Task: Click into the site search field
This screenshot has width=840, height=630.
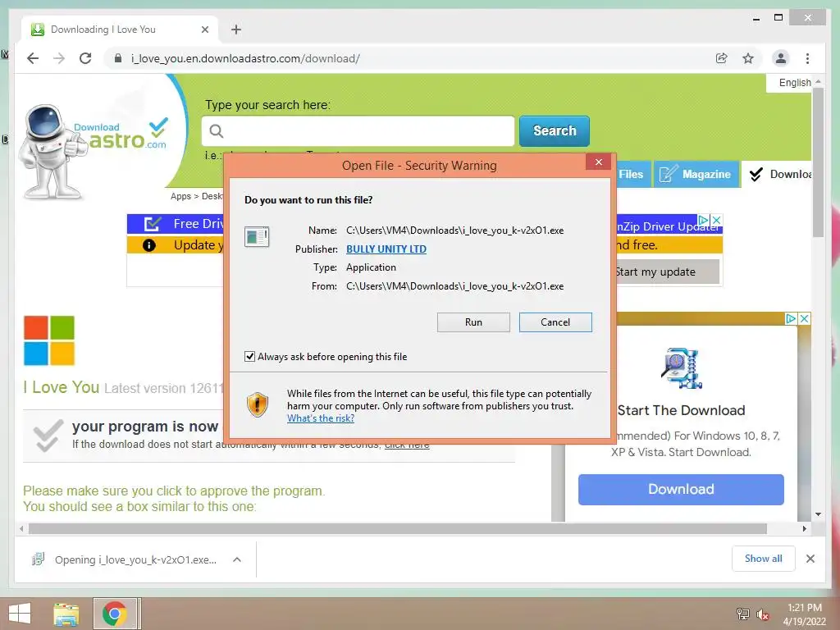Action: pos(358,130)
